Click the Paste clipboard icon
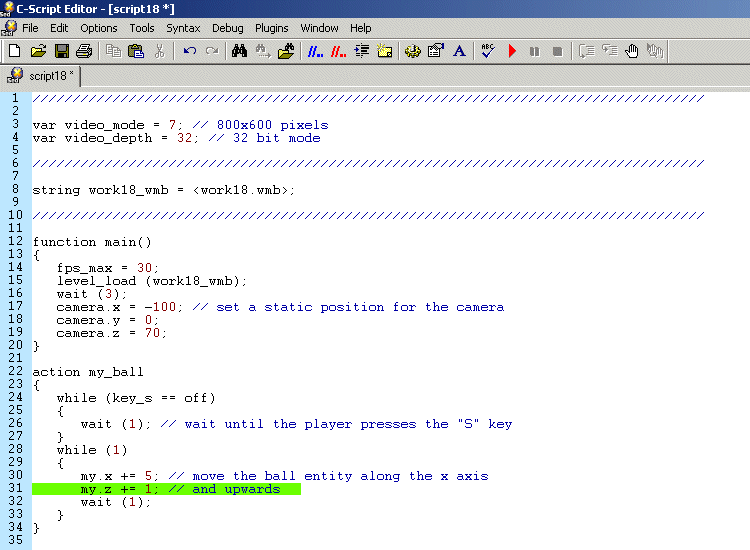 (136, 50)
